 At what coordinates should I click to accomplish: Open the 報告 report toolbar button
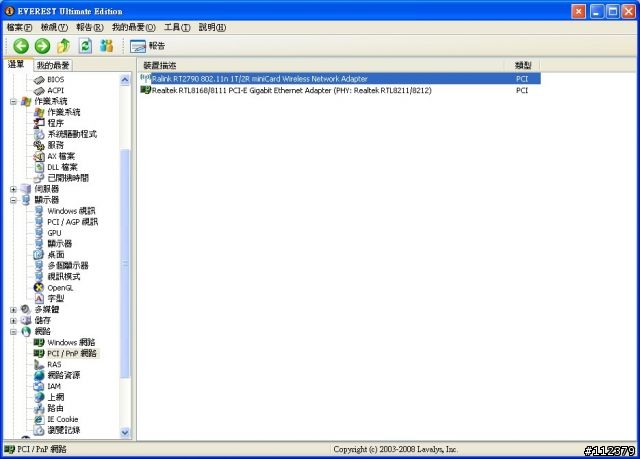tap(147, 46)
